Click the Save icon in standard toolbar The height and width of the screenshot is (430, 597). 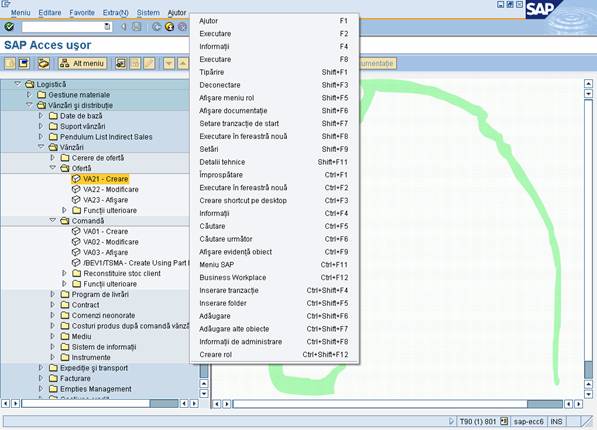click(x=136, y=27)
